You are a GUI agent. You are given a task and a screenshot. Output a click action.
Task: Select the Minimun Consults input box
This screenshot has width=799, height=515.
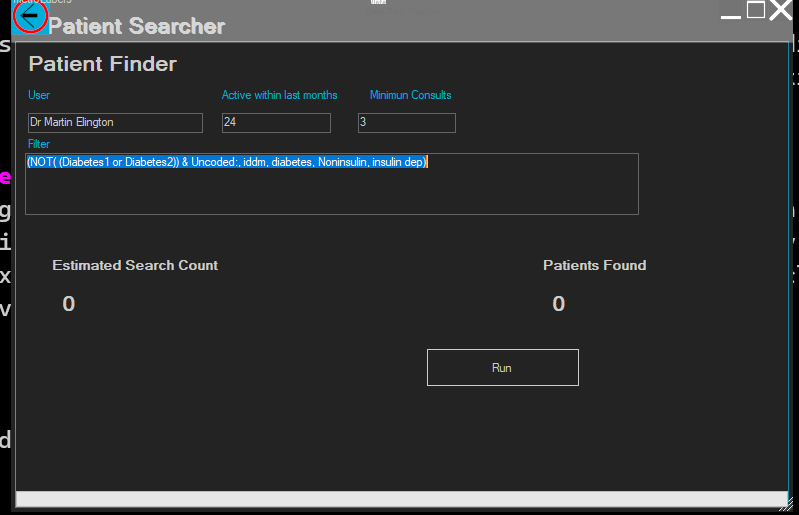(406, 123)
